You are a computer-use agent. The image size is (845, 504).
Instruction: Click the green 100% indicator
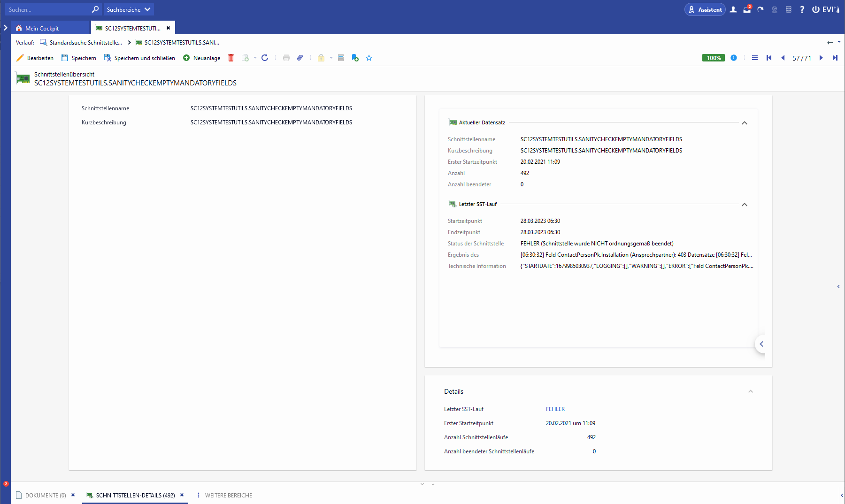[x=713, y=58]
